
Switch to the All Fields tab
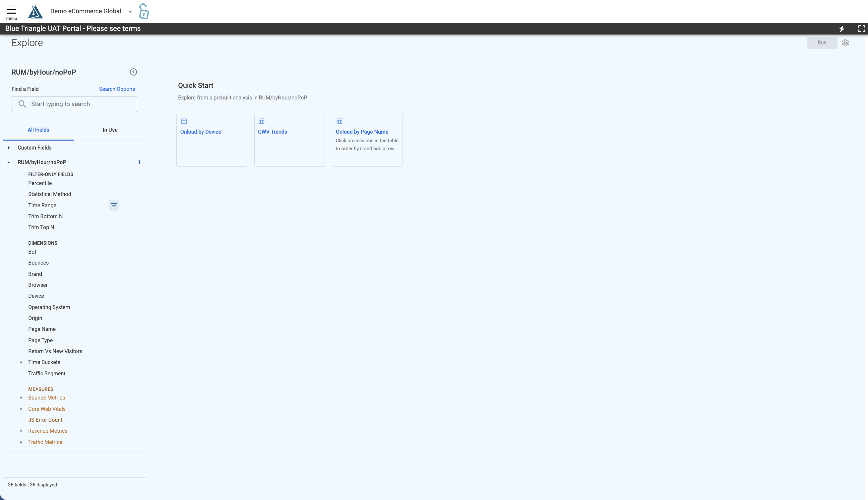38,130
